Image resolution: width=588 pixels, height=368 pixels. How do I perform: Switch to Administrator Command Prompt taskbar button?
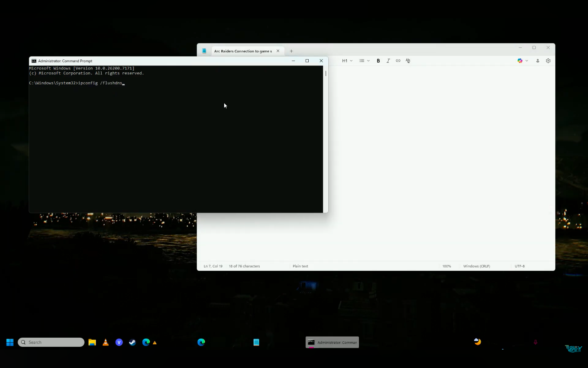332,342
